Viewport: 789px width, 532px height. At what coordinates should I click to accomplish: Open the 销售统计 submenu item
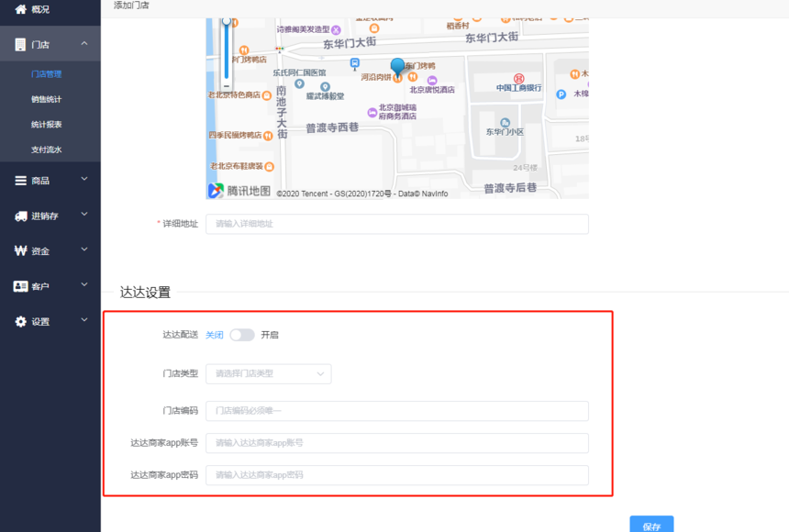pos(46,99)
